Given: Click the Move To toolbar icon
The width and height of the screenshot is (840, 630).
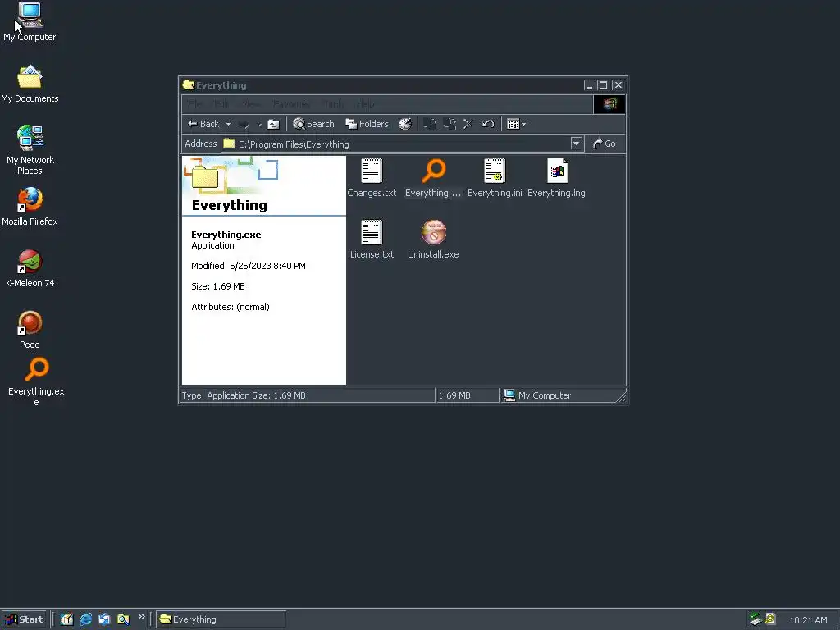Looking at the screenshot, I should (430, 125).
